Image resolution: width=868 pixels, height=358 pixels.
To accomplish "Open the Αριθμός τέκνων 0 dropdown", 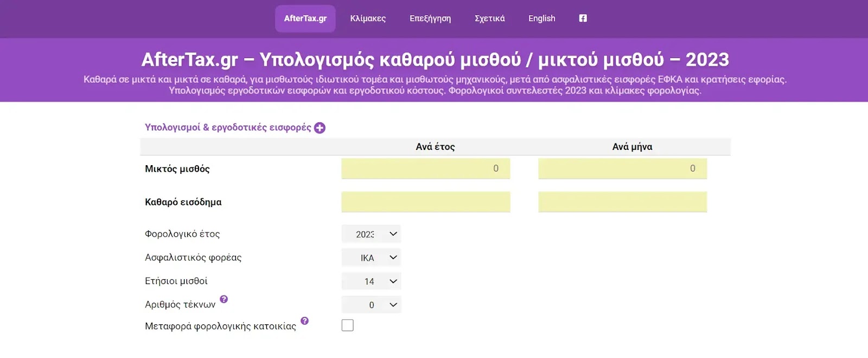I will (x=372, y=305).
